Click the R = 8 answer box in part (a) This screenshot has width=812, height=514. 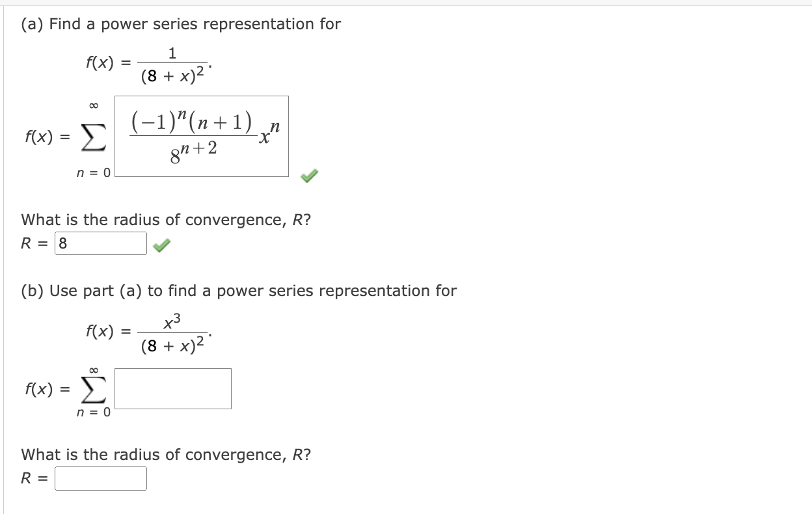pyautogui.click(x=101, y=243)
